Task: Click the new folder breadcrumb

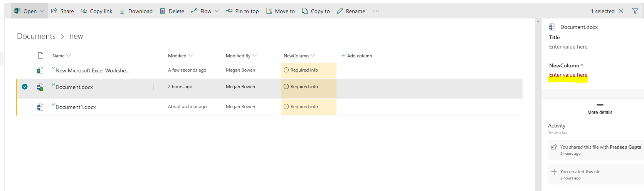Action: coord(76,36)
